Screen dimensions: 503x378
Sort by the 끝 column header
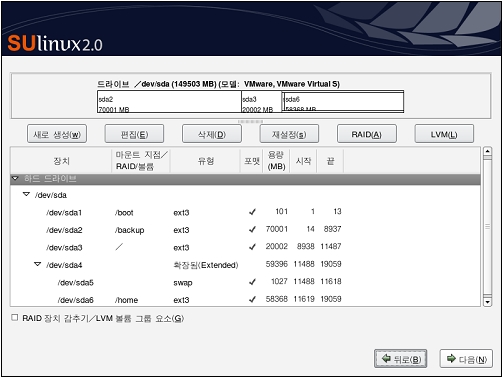(330, 161)
